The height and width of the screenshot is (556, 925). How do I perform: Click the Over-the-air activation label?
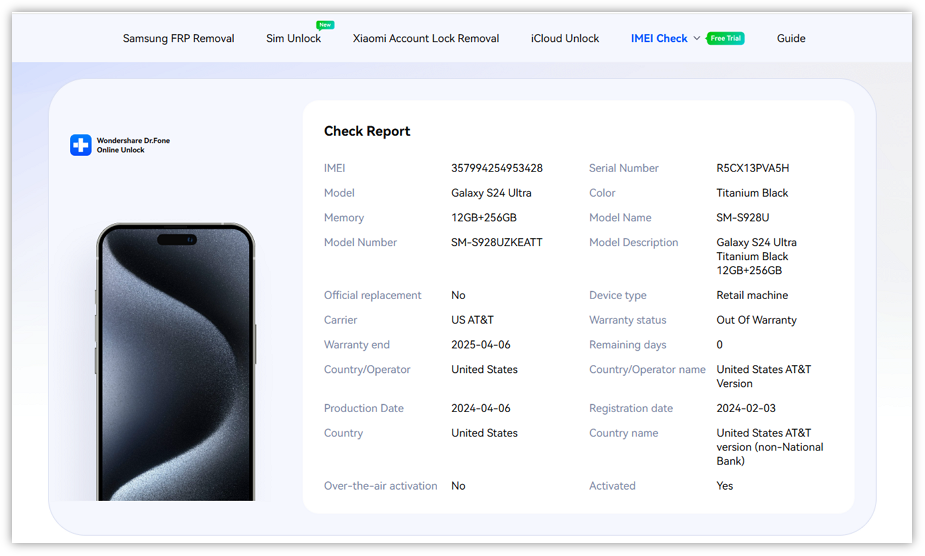click(381, 486)
